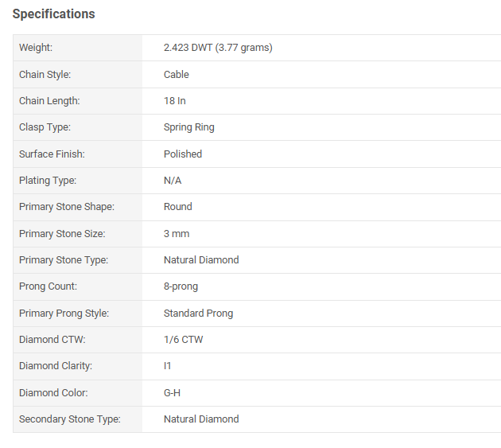Image resolution: width=501 pixels, height=448 pixels.
Task: Click the 18 In chain length value
Action: tap(175, 101)
